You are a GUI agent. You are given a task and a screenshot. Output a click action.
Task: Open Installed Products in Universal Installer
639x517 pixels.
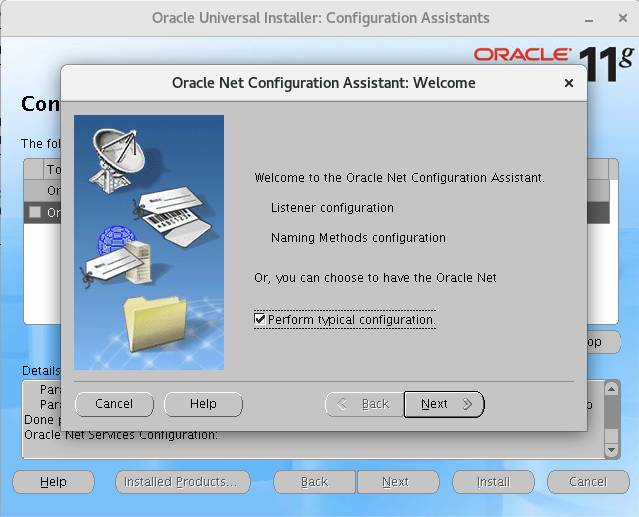click(x=183, y=482)
